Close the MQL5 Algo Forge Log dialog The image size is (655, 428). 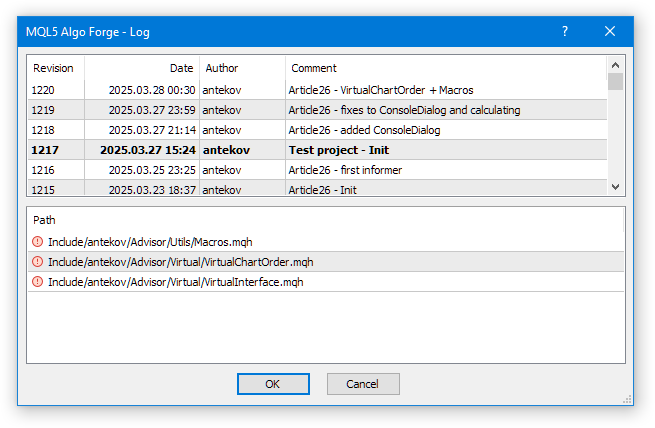click(610, 31)
